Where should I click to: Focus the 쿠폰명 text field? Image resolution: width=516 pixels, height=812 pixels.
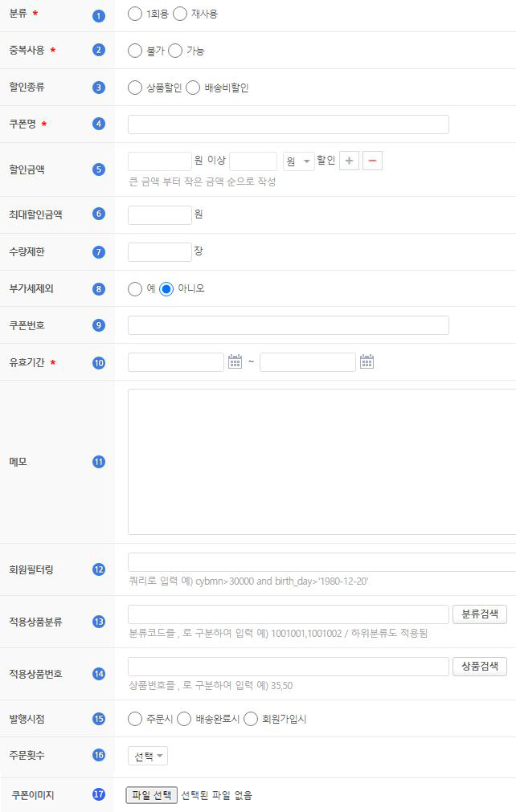pyautogui.click(x=288, y=124)
